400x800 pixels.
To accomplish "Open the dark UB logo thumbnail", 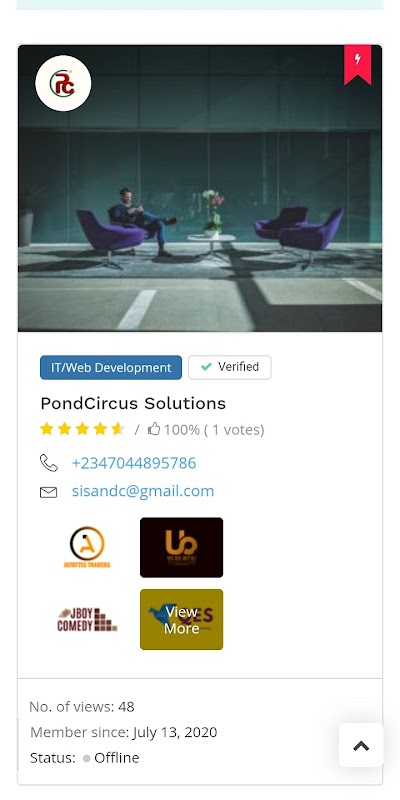I will coord(182,547).
